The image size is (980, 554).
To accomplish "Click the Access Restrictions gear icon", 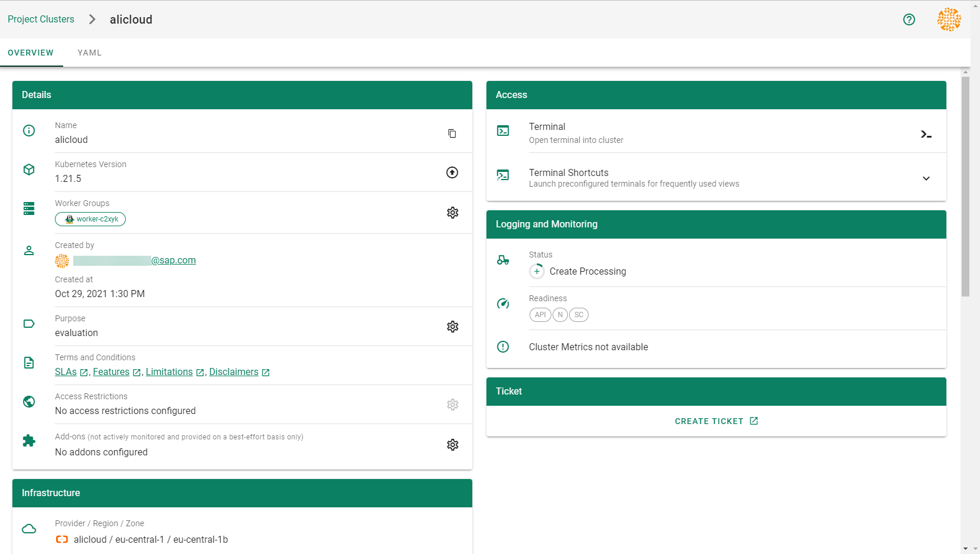I will click(x=452, y=405).
